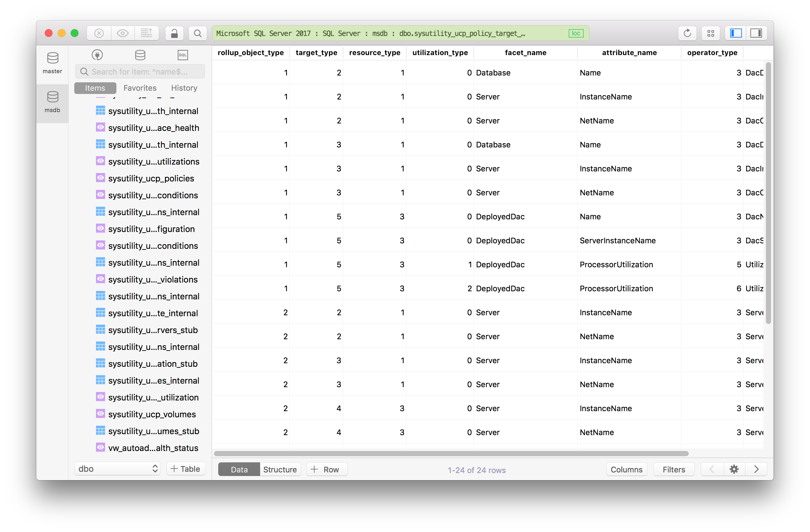Select the SQL query editor icon
The height and width of the screenshot is (532, 810).
point(184,55)
